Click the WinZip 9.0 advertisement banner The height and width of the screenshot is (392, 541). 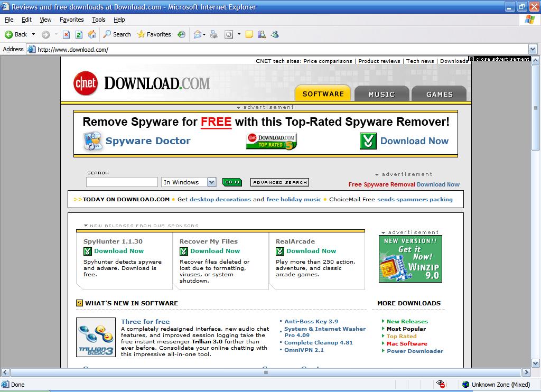pos(410,259)
